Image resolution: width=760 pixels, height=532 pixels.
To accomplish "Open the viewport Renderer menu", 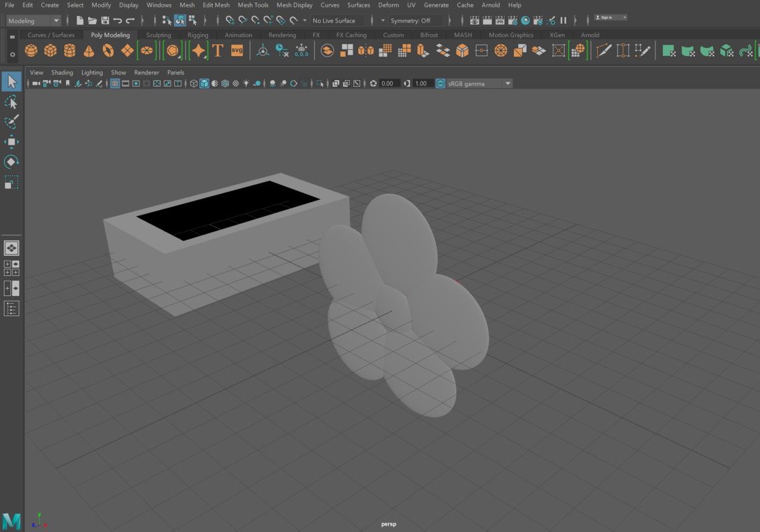I will click(x=147, y=72).
